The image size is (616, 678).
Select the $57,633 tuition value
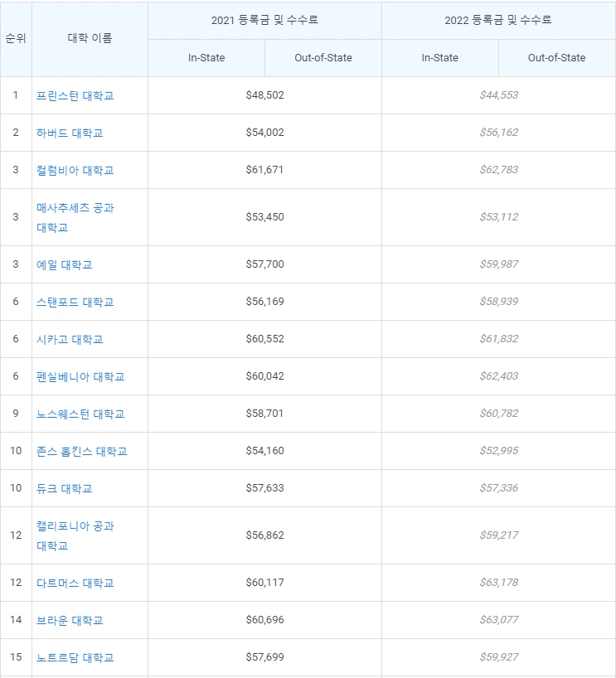click(x=264, y=487)
